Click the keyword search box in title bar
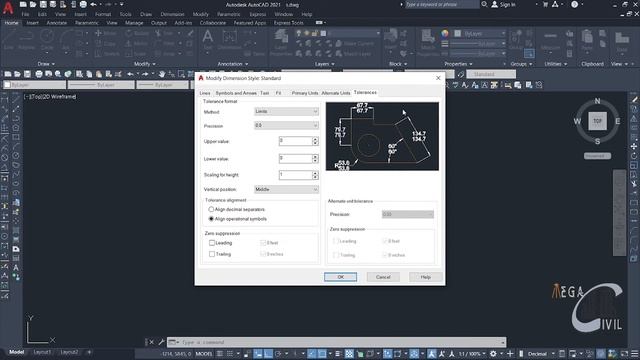The width and height of the screenshot is (640, 360). coord(442,4)
